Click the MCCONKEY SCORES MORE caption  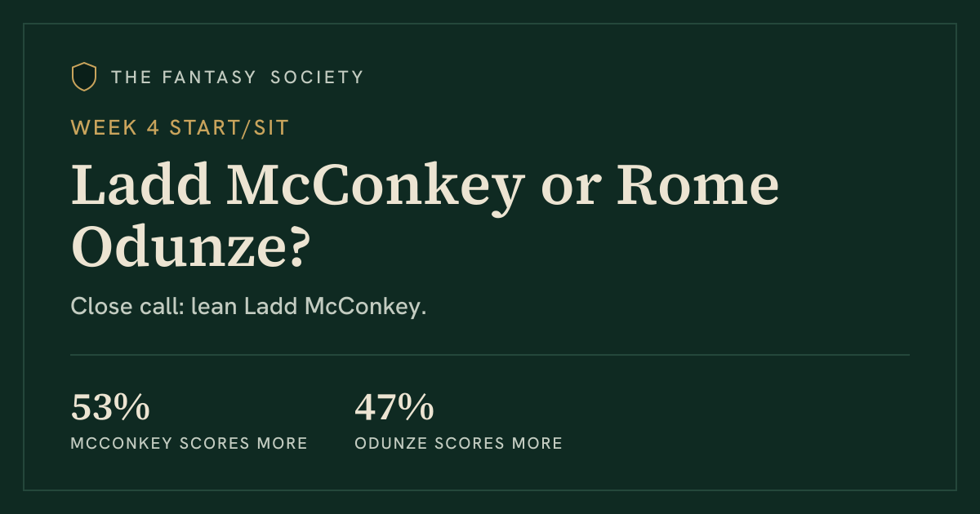pyautogui.click(x=189, y=444)
